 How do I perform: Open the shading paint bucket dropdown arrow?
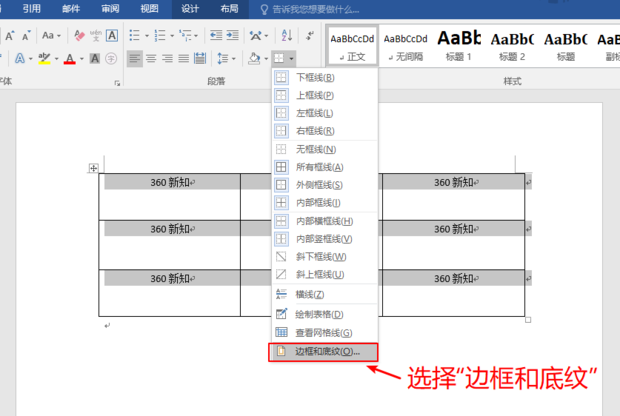click(264, 58)
